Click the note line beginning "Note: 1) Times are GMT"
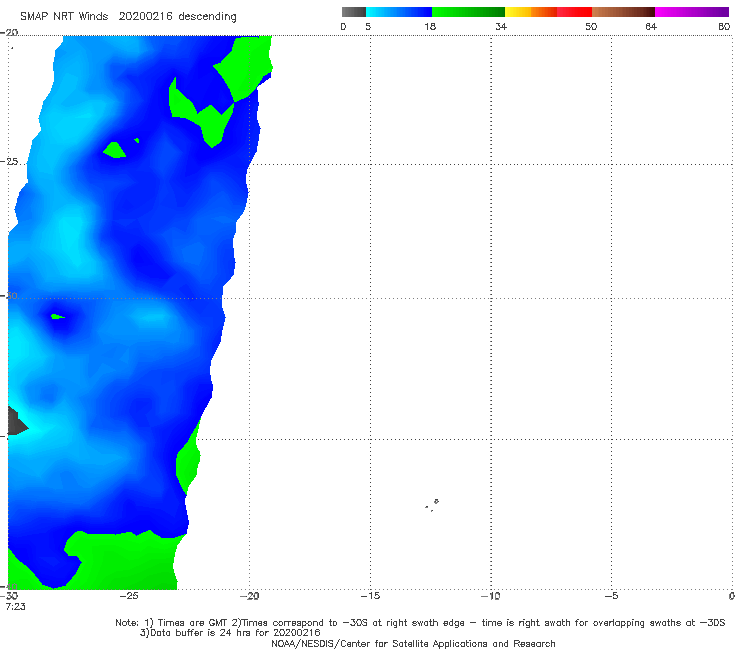Screen dimensions: 740x650 click(420, 623)
